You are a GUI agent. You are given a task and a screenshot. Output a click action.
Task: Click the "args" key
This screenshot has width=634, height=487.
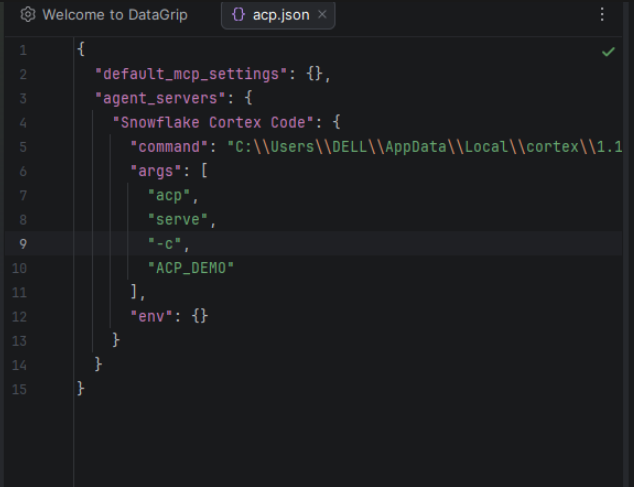(x=156, y=171)
